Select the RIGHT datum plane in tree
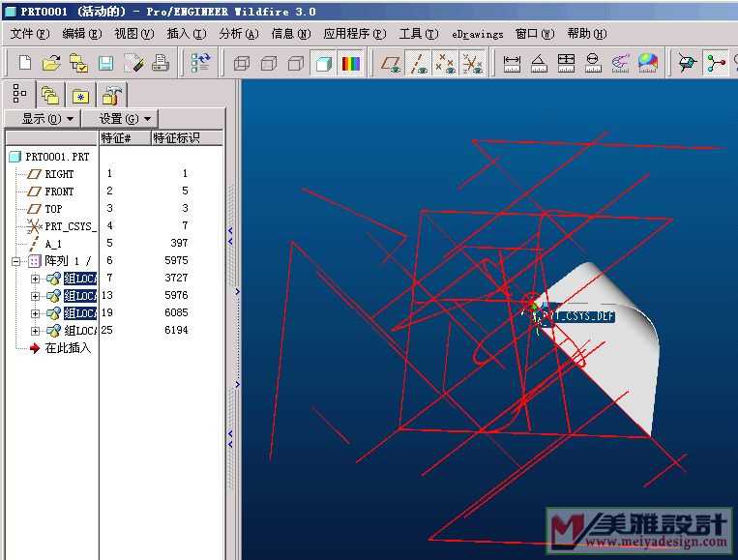The image size is (738, 560). pos(59,174)
